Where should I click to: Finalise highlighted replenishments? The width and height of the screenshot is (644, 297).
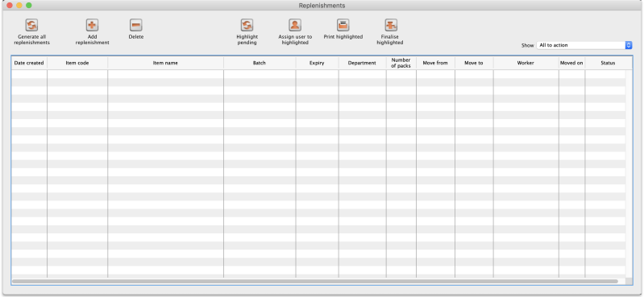(391, 25)
